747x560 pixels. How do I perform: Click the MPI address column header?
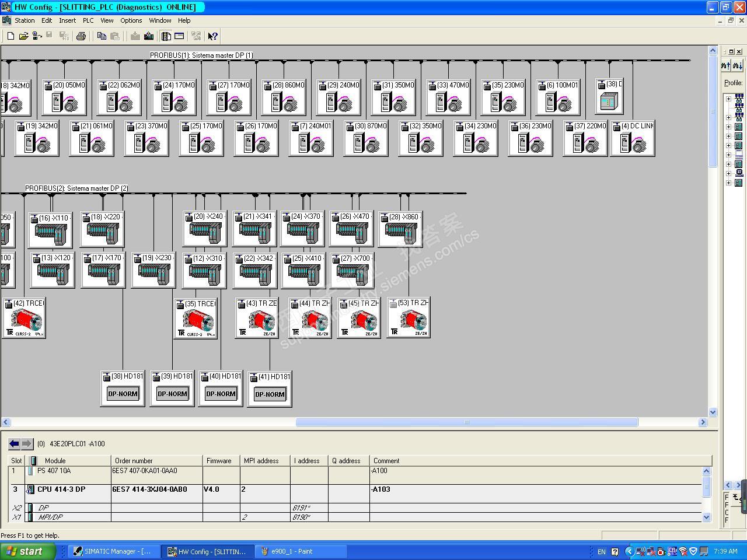[265, 461]
